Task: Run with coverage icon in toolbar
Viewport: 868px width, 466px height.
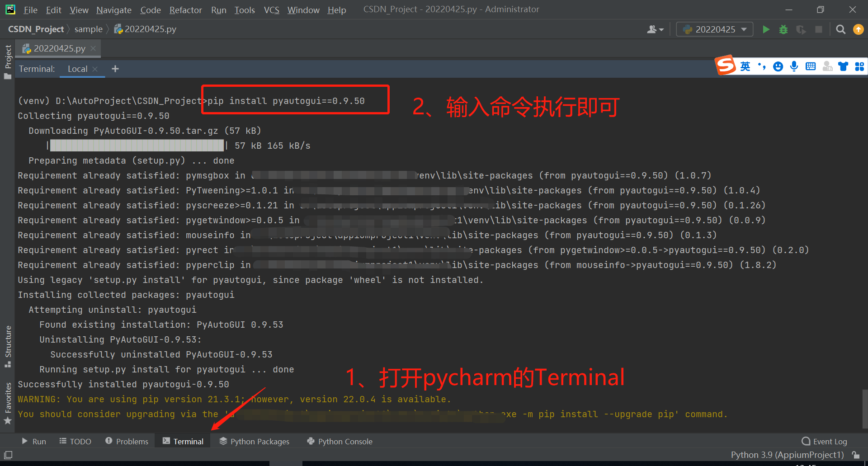Action: (x=801, y=29)
